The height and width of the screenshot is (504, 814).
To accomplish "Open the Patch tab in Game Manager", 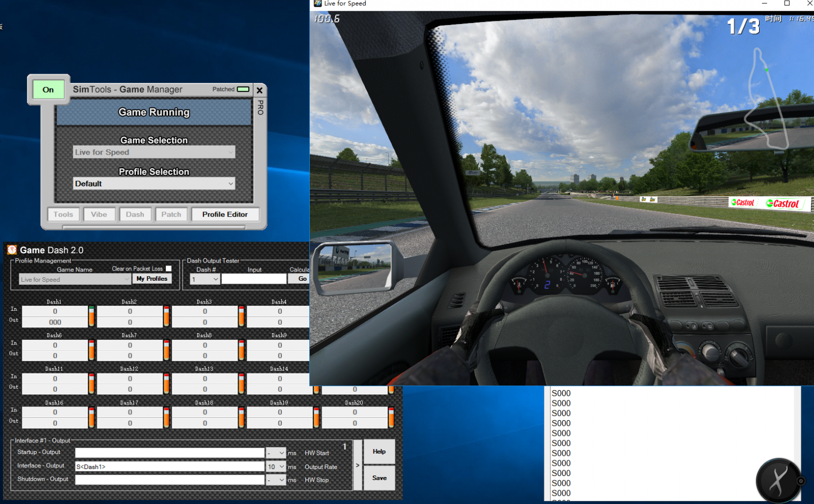I will [x=171, y=214].
